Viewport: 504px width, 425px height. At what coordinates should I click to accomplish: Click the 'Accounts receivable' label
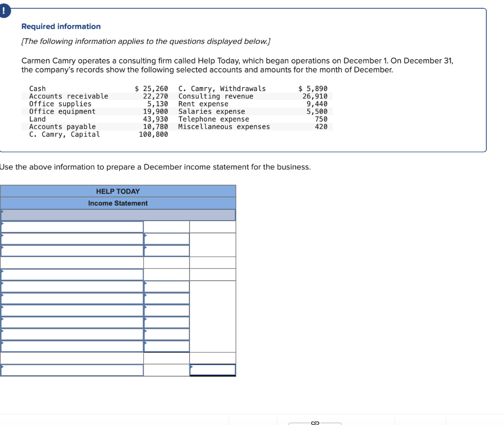coord(68,96)
